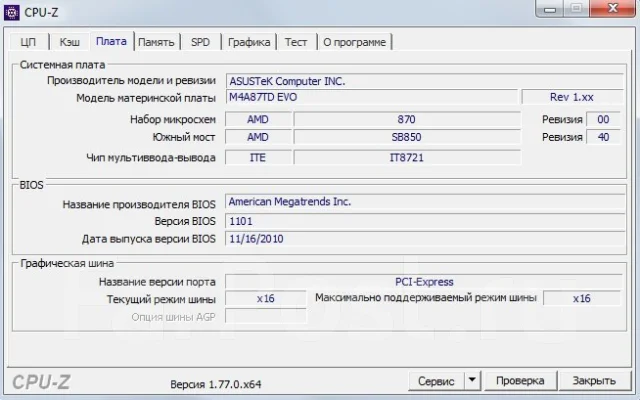Image resolution: width=640 pixels, height=400 pixels.
Task: Click the Rev 1.xx field
Action: pyautogui.click(x=572, y=97)
